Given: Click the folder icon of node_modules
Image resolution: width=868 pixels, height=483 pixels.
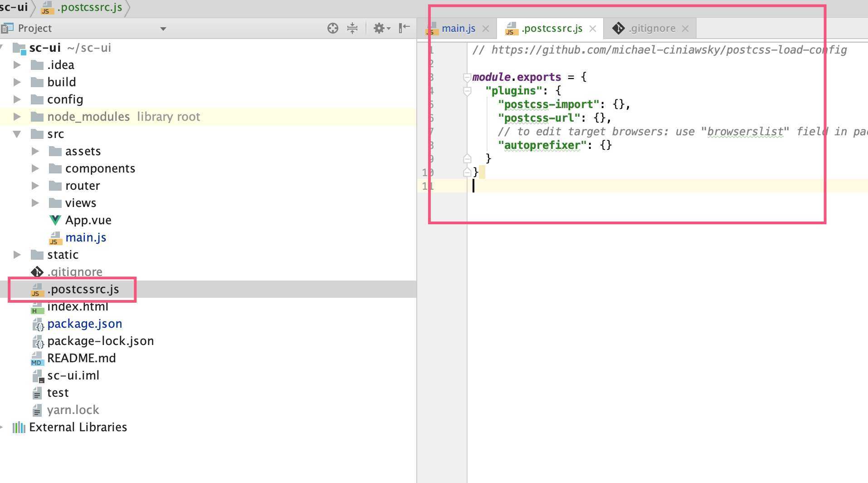Looking at the screenshot, I should click(37, 117).
